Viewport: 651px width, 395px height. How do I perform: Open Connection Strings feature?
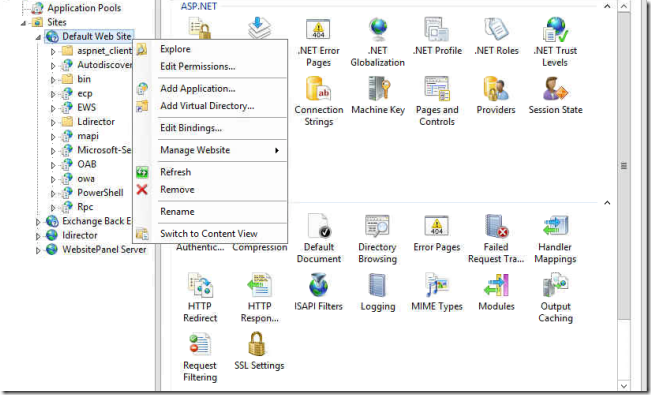[x=318, y=102]
